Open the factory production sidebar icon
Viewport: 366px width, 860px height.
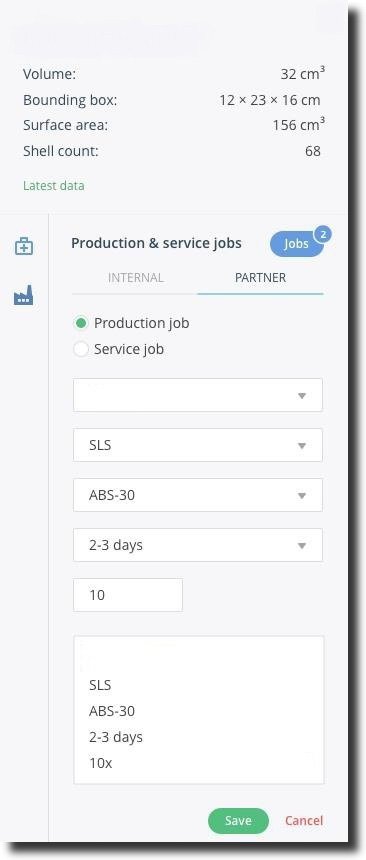click(24, 296)
